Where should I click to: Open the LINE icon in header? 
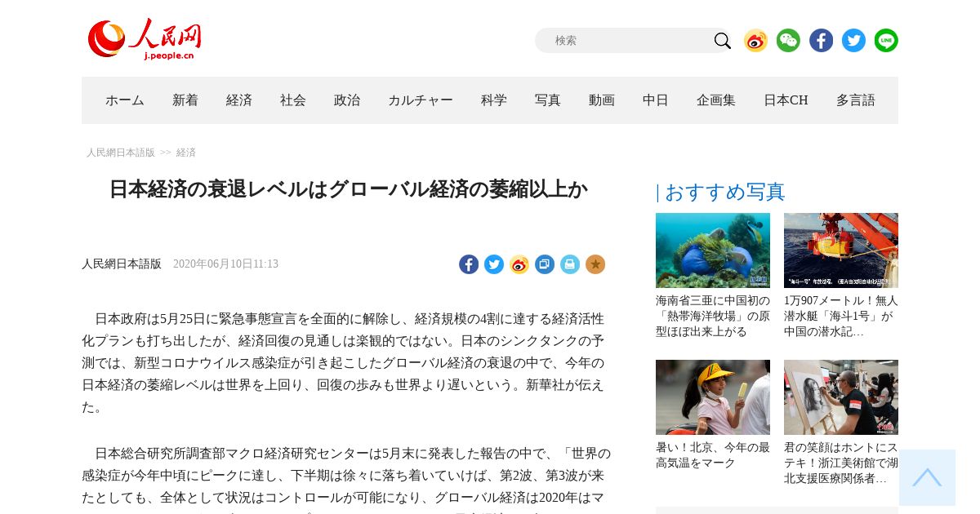[886, 41]
